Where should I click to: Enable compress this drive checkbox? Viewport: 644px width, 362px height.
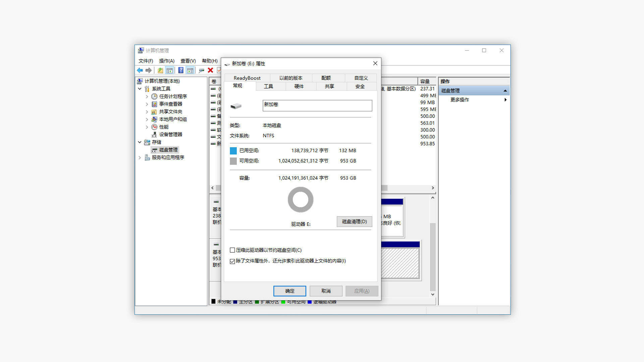tap(232, 250)
